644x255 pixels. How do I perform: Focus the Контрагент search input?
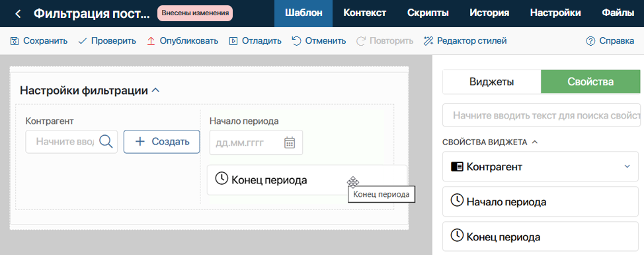[71, 142]
